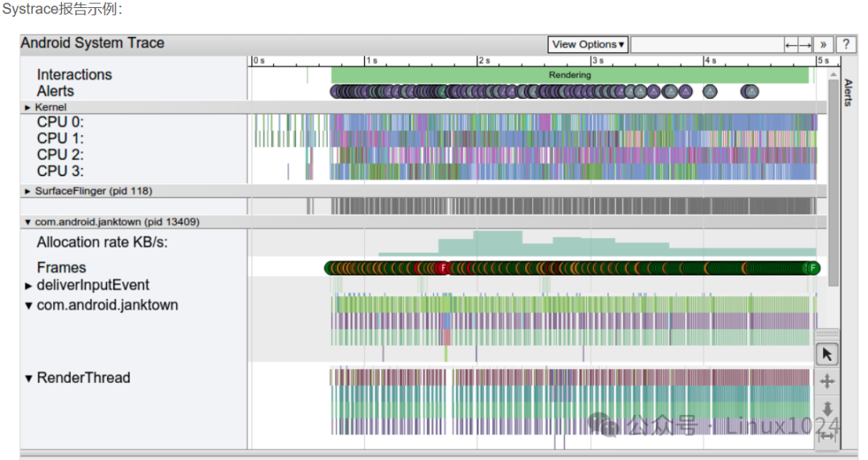868x460 pixels.
Task: Expand the Kernel section
Action: click(27, 108)
